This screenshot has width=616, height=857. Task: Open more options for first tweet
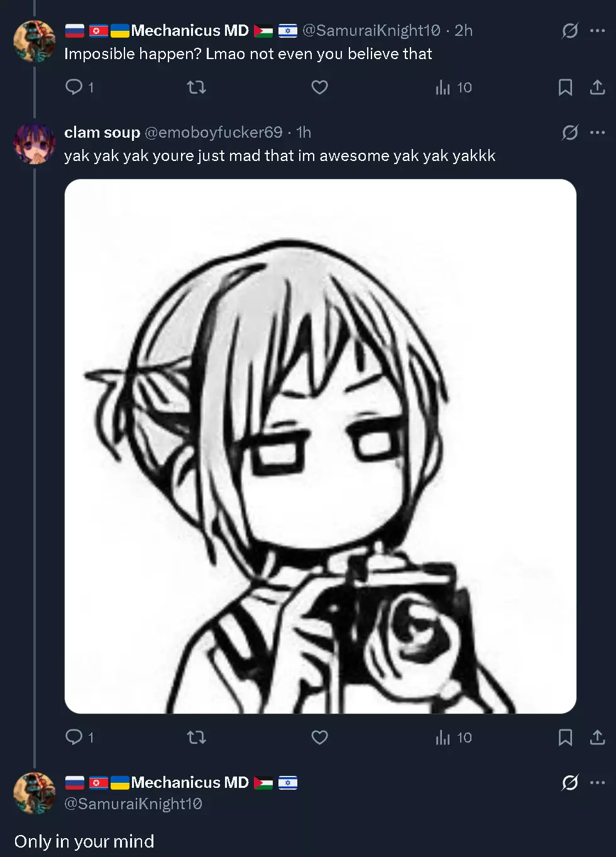point(597,30)
